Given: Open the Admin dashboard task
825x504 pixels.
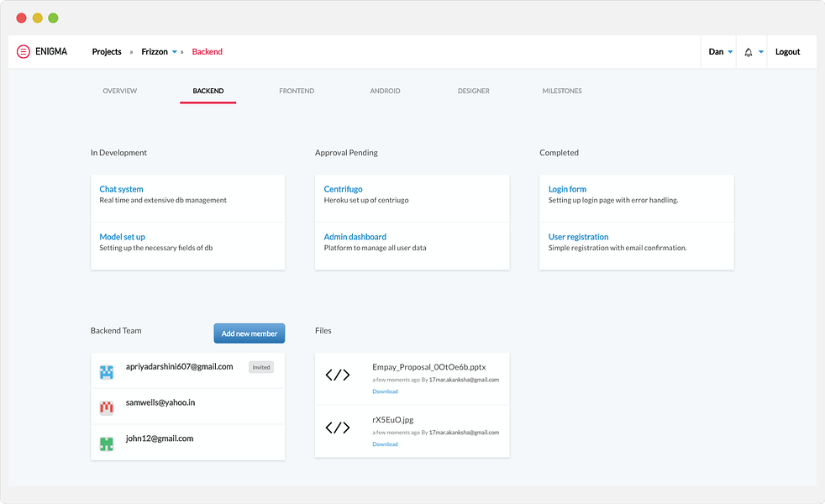Looking at the screenshot, I should 355,237.
